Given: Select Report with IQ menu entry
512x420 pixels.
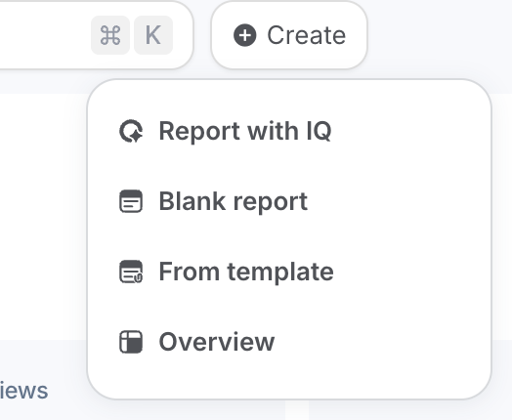Looking at the screenshot, I should pos(289,131).
